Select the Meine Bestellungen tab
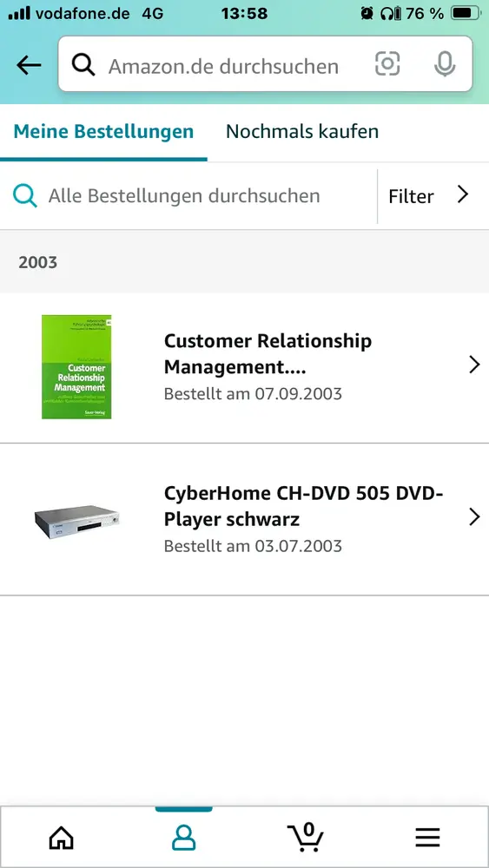This screenshot has height=868, width=489. pyautogui.click(x=103, y=132)
